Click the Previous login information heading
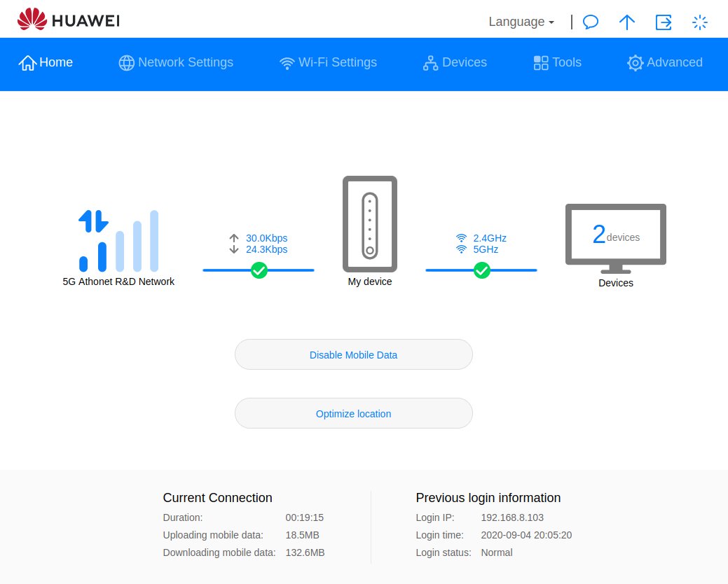728x584 pixels. [488, 498]
